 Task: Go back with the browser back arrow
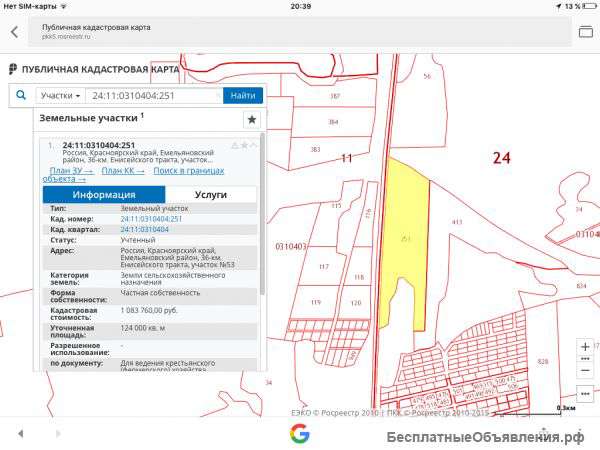click(x=14, y=31)
